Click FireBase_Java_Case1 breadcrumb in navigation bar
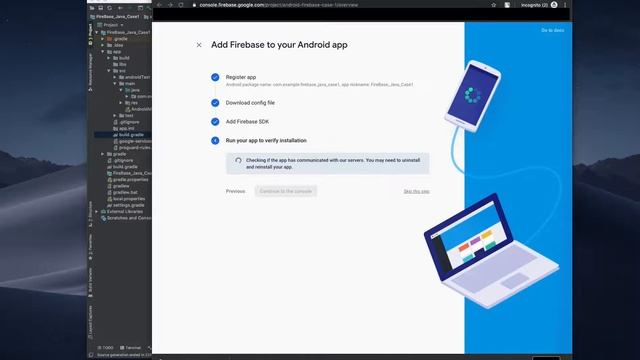The image size is (640, 360). pyautogui.click(x=115, y=17)
